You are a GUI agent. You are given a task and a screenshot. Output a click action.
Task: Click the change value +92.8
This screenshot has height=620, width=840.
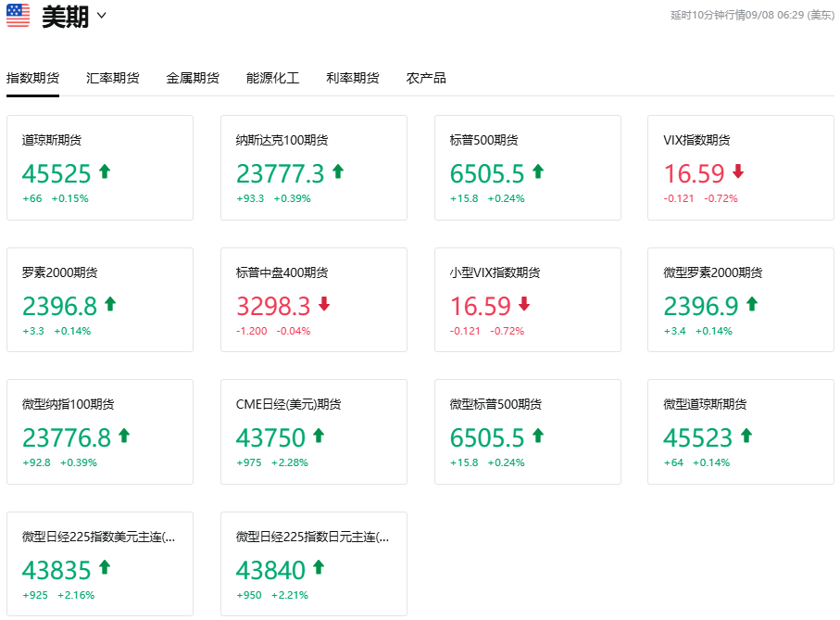[x=36, y=463]
